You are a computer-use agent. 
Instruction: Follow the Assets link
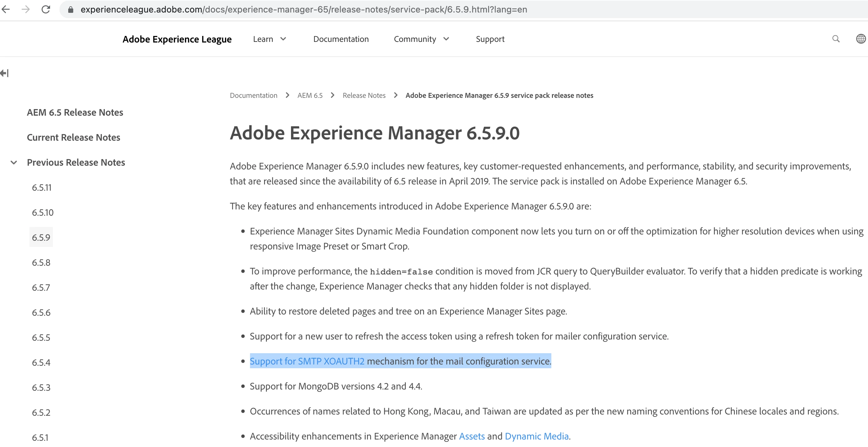coord(472,436)
